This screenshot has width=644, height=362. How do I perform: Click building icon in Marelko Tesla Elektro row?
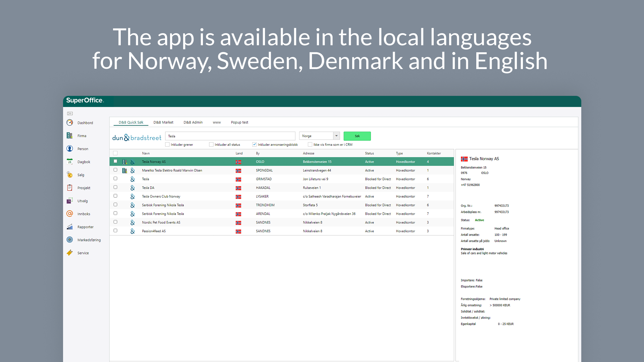(124, 171)
